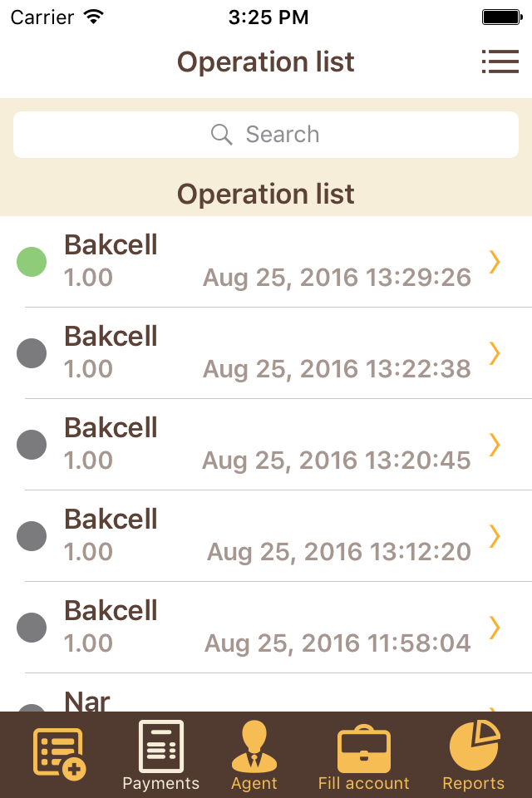The image size is (532, 798).
Task: Toggle the gray status dot on second Bakcell row
Action: click(32, 353)
